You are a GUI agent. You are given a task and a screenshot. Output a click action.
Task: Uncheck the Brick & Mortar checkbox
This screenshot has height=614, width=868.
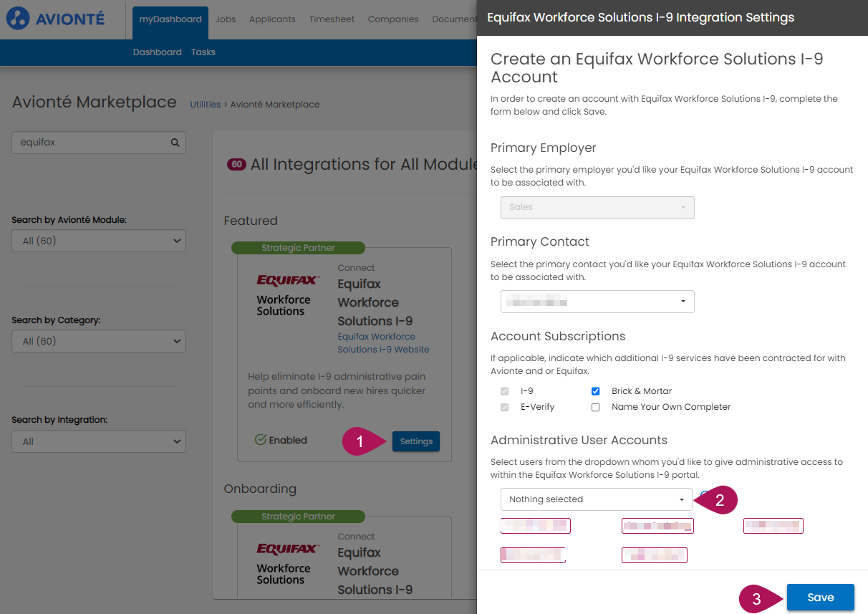(x=595, y=390)
